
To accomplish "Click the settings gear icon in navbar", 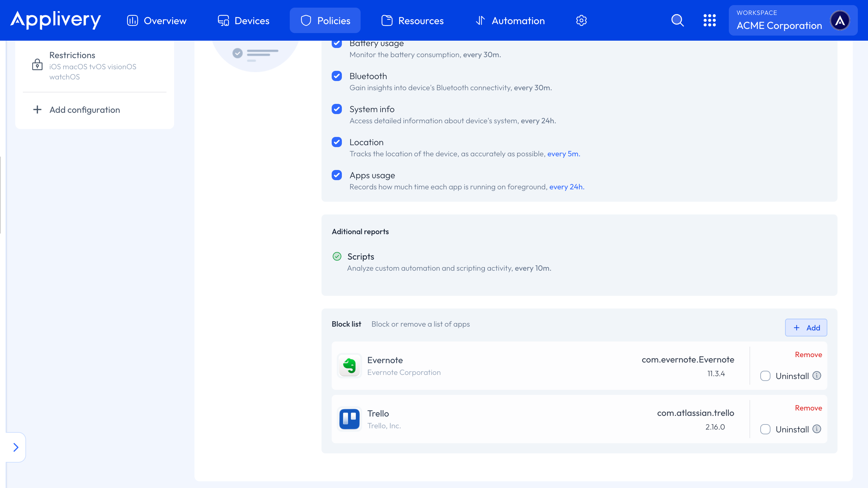I will point(581,21).
